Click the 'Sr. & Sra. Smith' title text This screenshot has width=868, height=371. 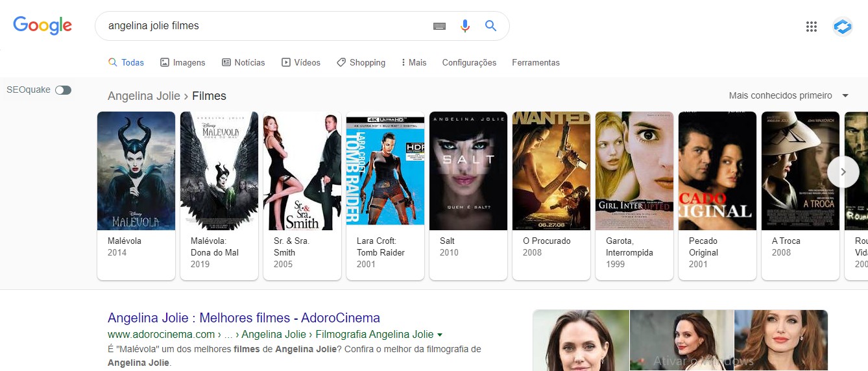pyautogui.click(x=292, y=246)
